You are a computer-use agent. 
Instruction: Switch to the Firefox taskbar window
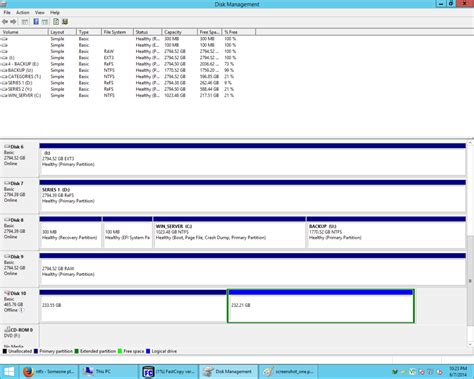click(48, 372)
